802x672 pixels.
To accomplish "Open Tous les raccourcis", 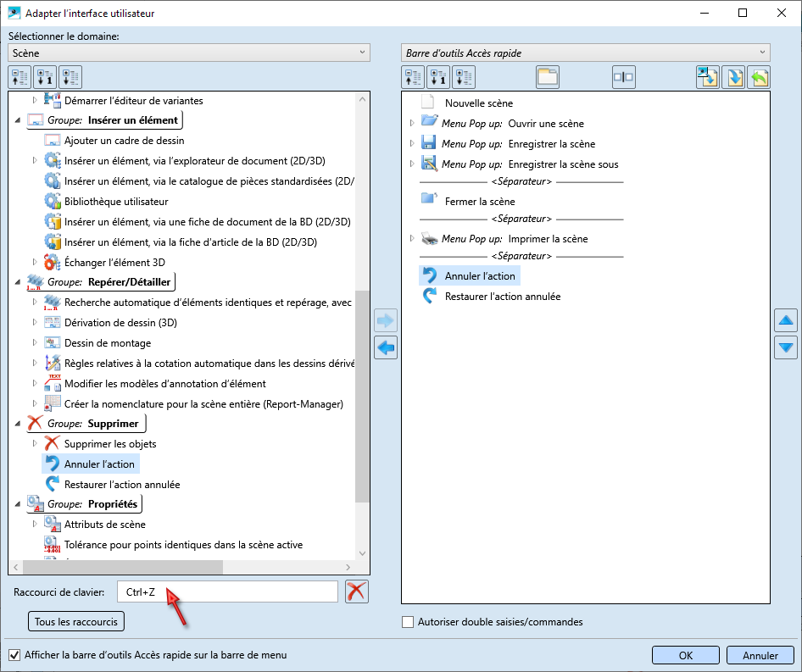I will [76, 621].
